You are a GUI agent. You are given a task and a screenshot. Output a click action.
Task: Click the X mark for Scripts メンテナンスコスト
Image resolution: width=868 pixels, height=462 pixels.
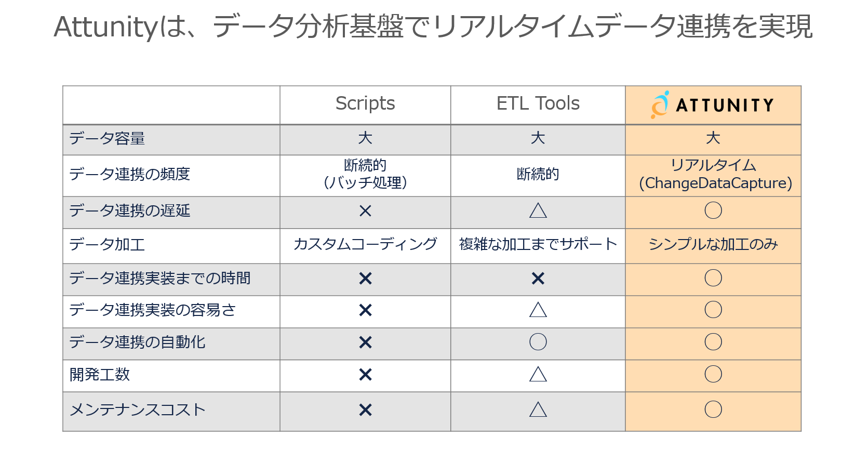(365, 410)
